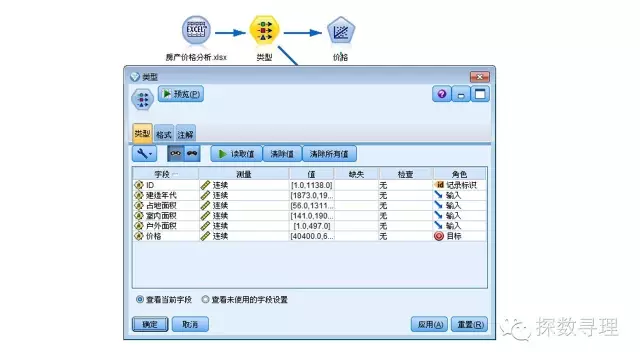Click the 缺失 column header
This screenshot has width=640, height=360.
point(356,174)
